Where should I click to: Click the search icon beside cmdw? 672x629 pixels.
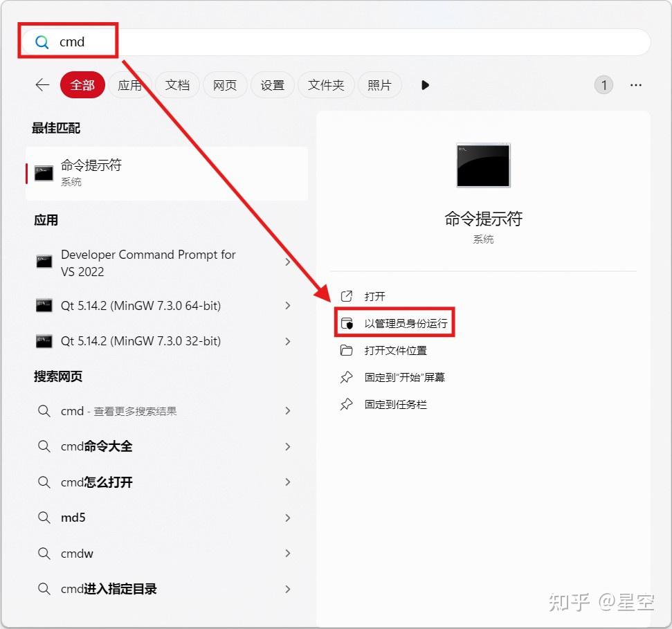tap(44, 554)
